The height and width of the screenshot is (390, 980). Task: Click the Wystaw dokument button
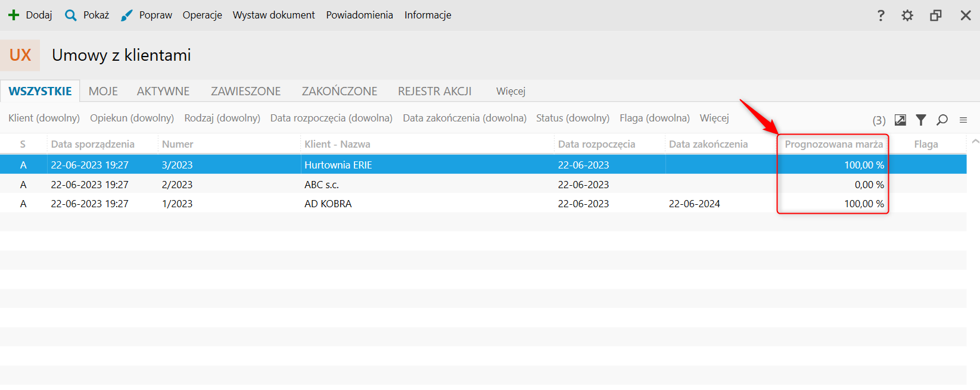tap(273, 15)
